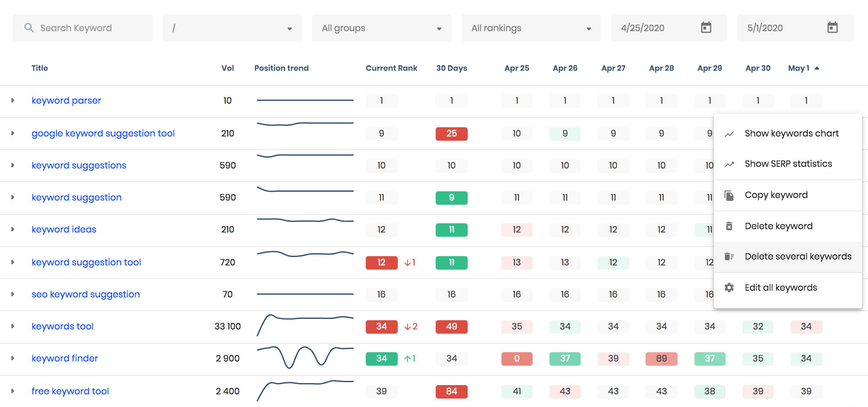Click the keywords tool position trend sparkline

tap(305, 325)
